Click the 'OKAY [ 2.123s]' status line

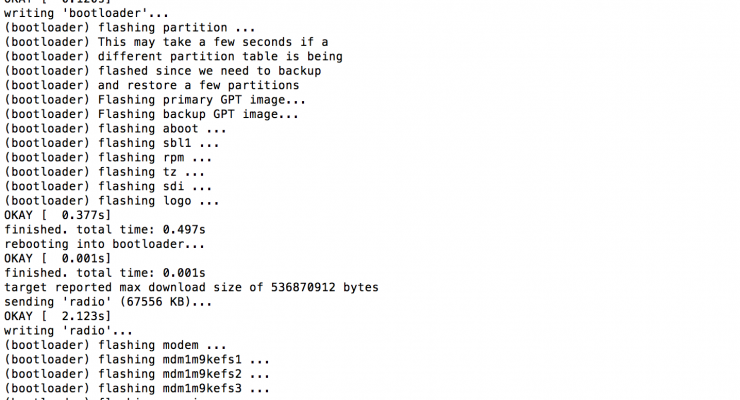pyautogui.click(x=57, y=316)
